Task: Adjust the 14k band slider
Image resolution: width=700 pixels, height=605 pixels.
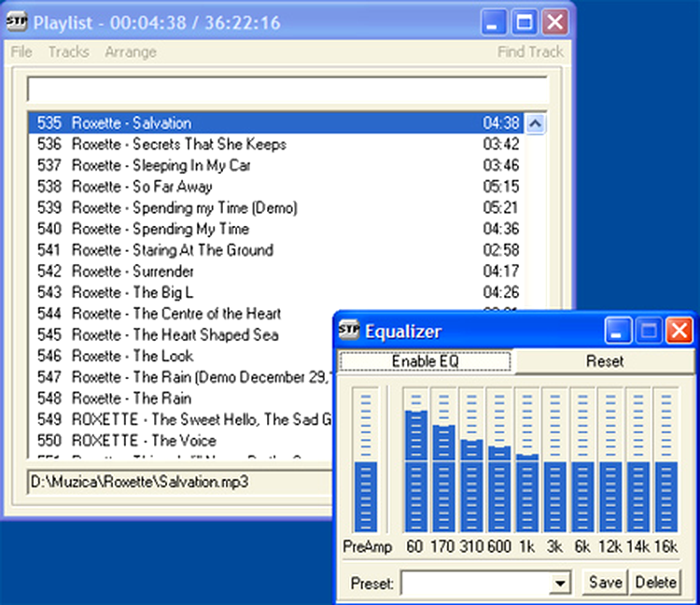Action: [x=638, y=460]
